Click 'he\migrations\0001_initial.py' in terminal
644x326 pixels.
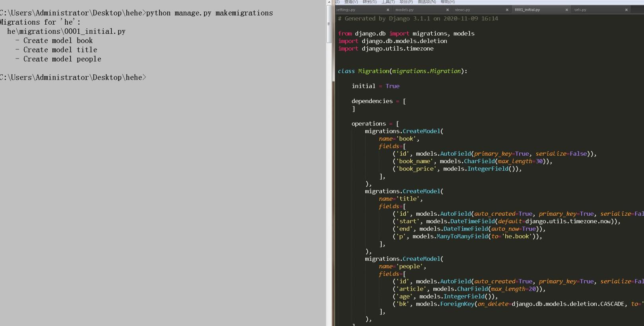(66, 31)
